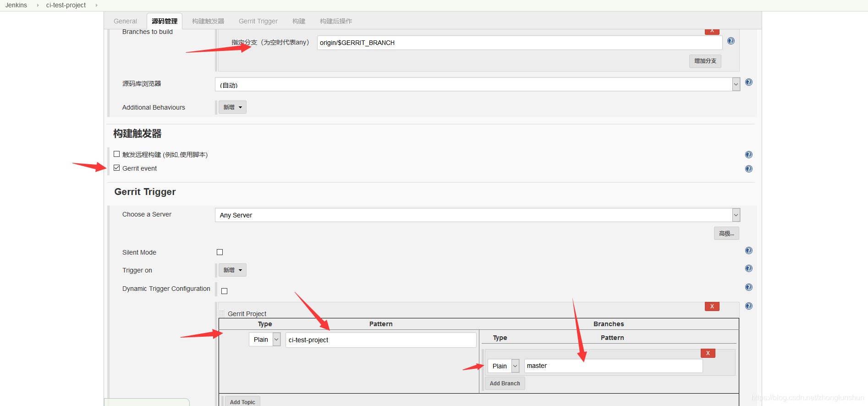Open the branch Type Plain dropdown
Screen dimensions: 868x406
[503, 366]
